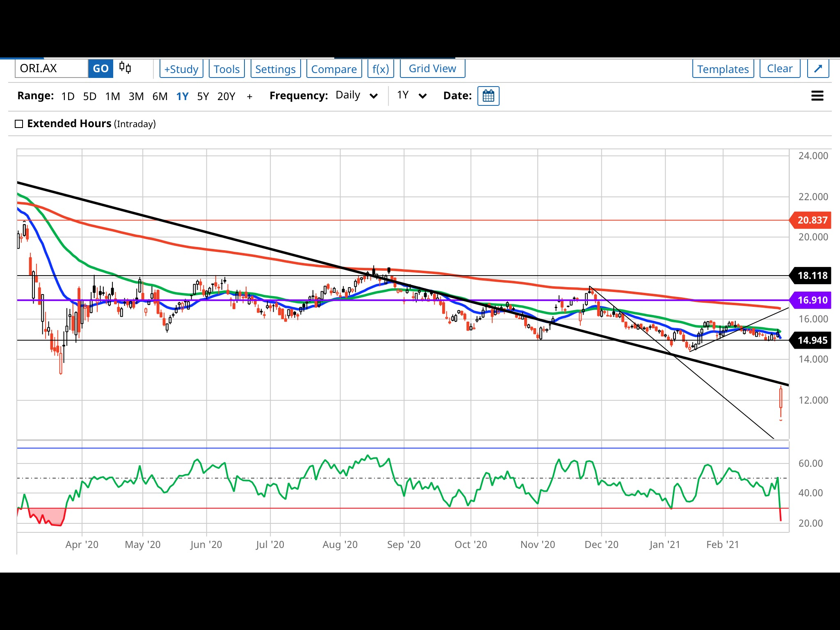Click the ORI.AX symbol input field
Viewport: 840px width, 630px height.
(51, 68)
